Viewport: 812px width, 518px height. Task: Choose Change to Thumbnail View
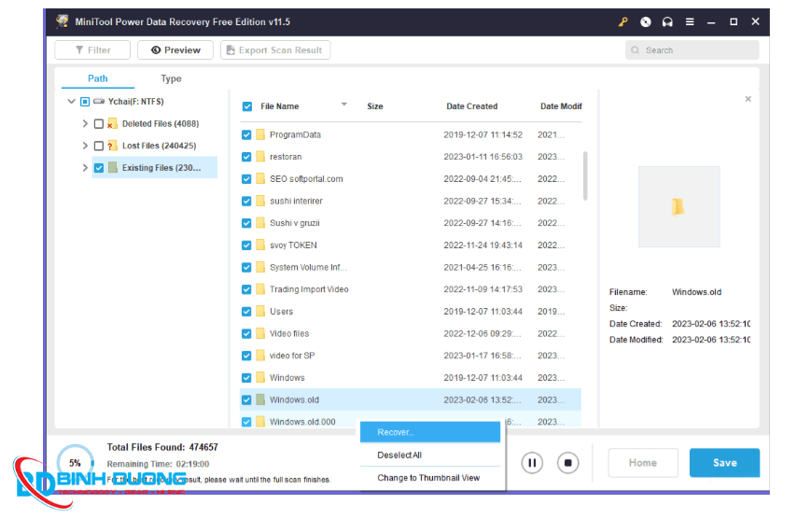click(430, 478)
